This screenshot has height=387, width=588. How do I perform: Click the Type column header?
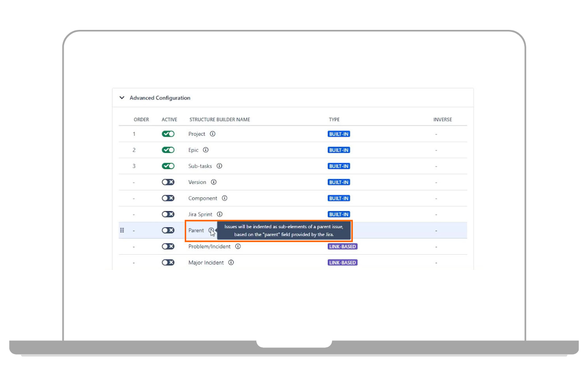(334, 120)
